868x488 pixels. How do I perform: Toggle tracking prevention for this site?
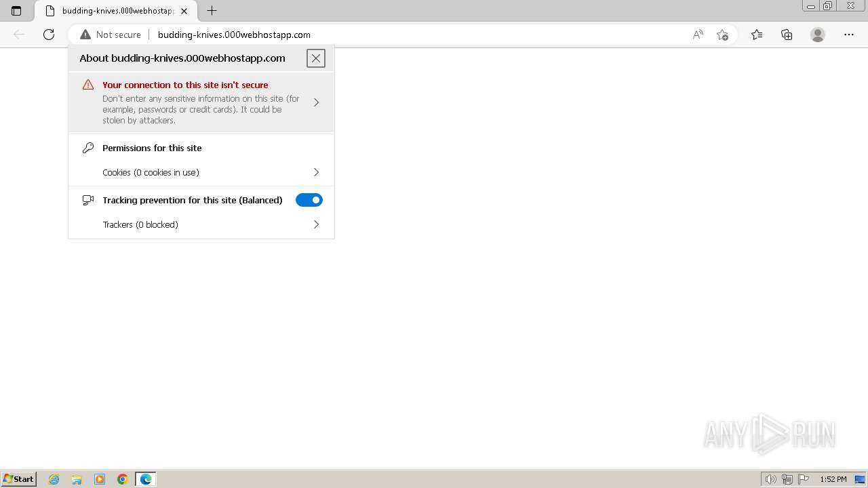pos(309,200)
